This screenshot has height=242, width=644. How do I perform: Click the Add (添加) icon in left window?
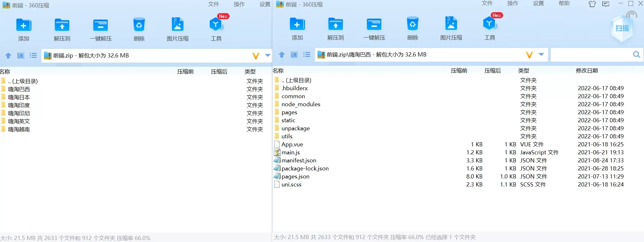(x=24, y=26)
